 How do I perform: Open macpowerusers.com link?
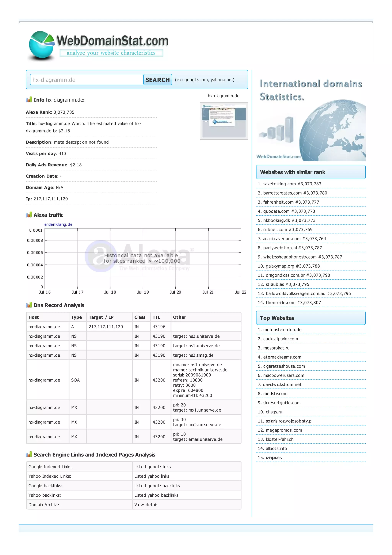click(283, 375)
